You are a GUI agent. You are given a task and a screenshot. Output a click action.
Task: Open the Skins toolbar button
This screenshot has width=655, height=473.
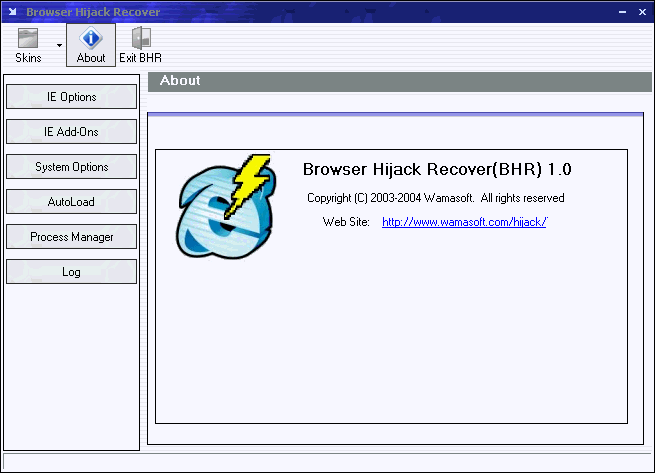click(x=28, y=45)
